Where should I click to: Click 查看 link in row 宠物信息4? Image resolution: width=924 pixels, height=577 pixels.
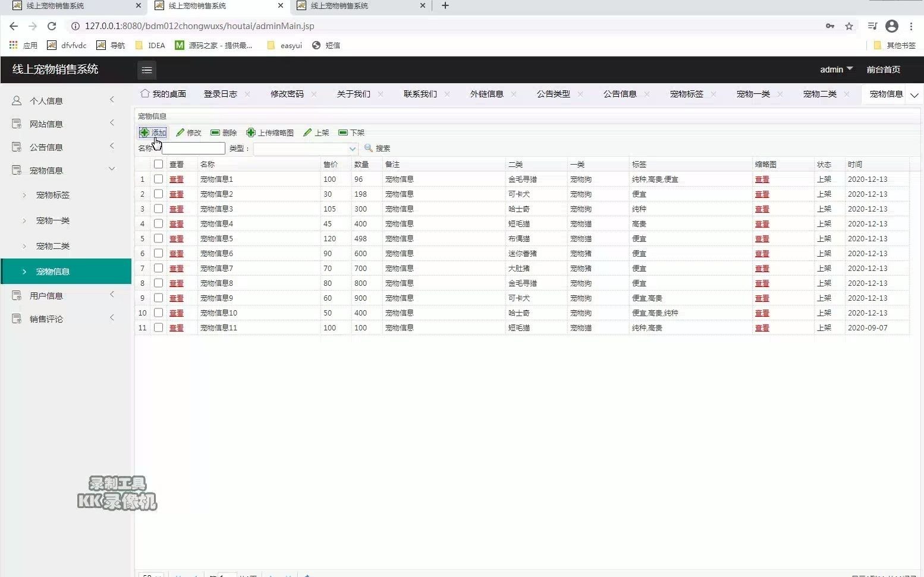(177, 224)
